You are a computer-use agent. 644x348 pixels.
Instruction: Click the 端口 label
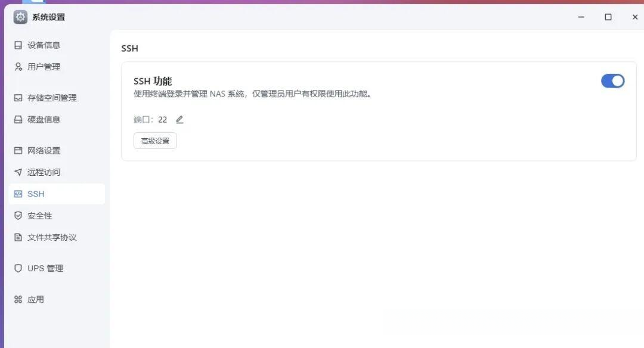click(x=143, y=119)
